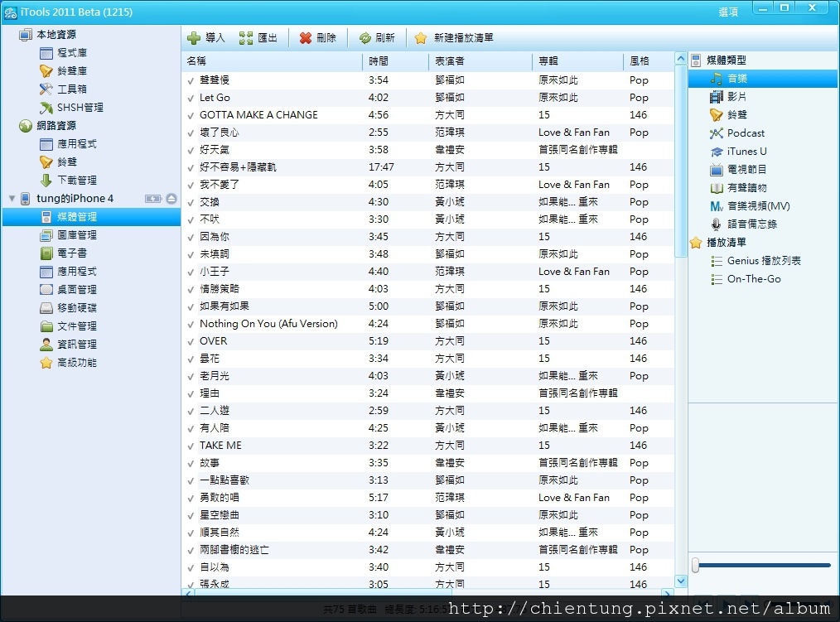Viewport: 840px width, 622px height.
Task: Open the On-The-Go playlist
Action: click(746, 279)
